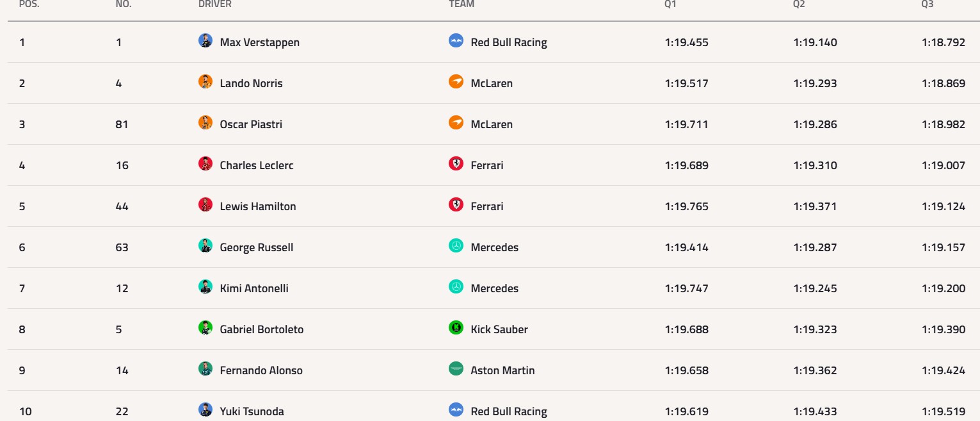
Task: Click George Russell's driver avatar icon
Action: 205,246
